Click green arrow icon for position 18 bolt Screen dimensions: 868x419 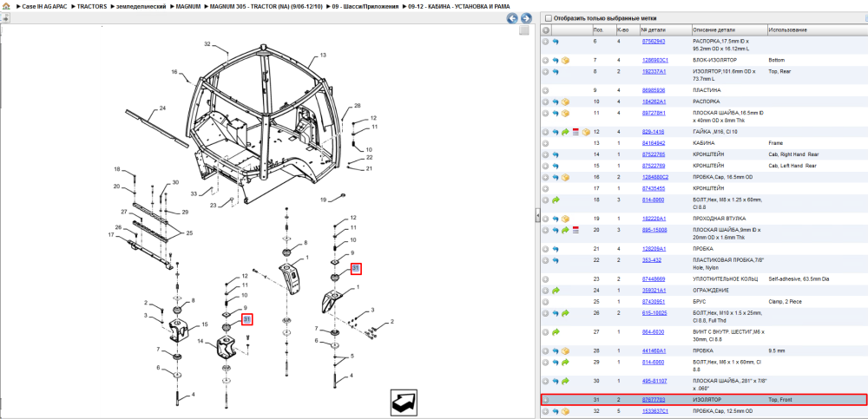coord(556,200)
